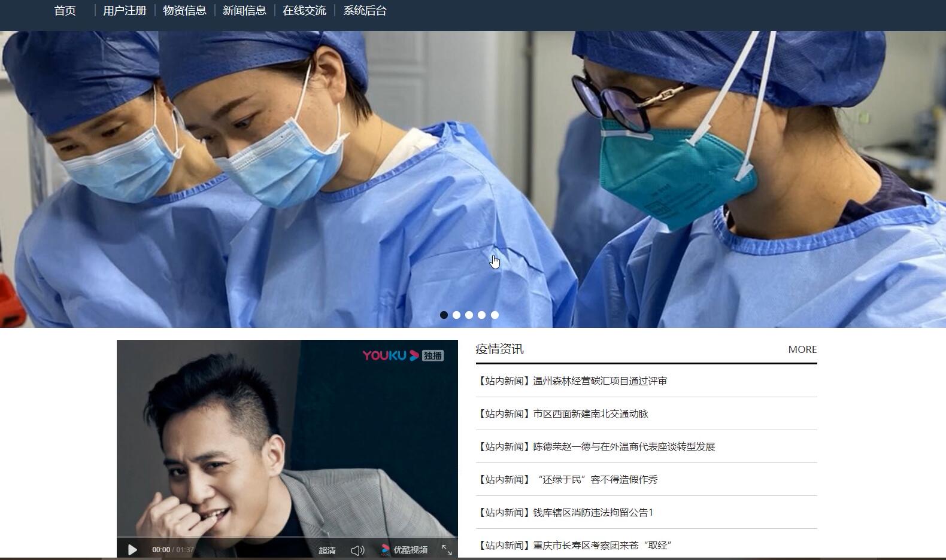Open 物资信息 menu item
This screenshot has width=946, height=560.
184,11
